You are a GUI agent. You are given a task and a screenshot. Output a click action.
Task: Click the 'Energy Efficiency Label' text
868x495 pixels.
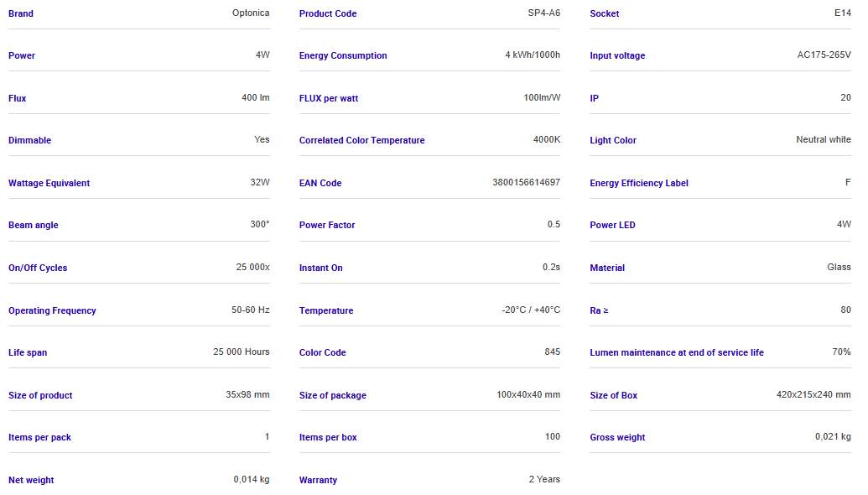tap(639, 184)
